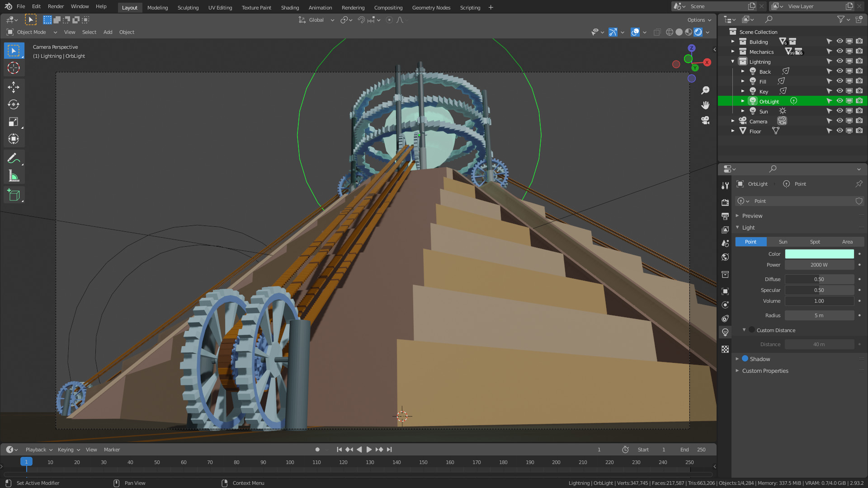
Task: Enable the snapping magnet icon
Action: 361,20
